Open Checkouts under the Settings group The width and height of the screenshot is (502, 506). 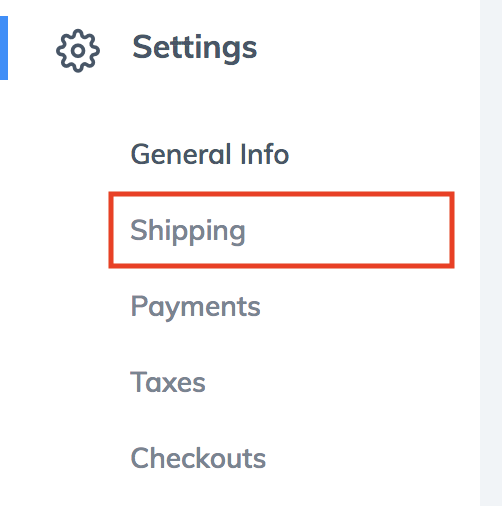[198, 458]
